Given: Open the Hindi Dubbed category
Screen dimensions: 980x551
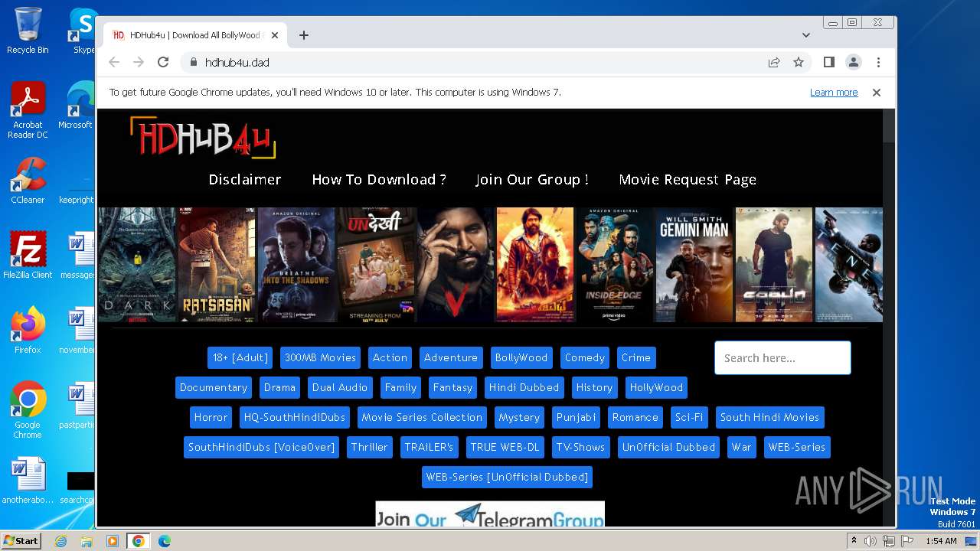Looking at the screenshot, I should pyautogui.click(x=524, y=387).
